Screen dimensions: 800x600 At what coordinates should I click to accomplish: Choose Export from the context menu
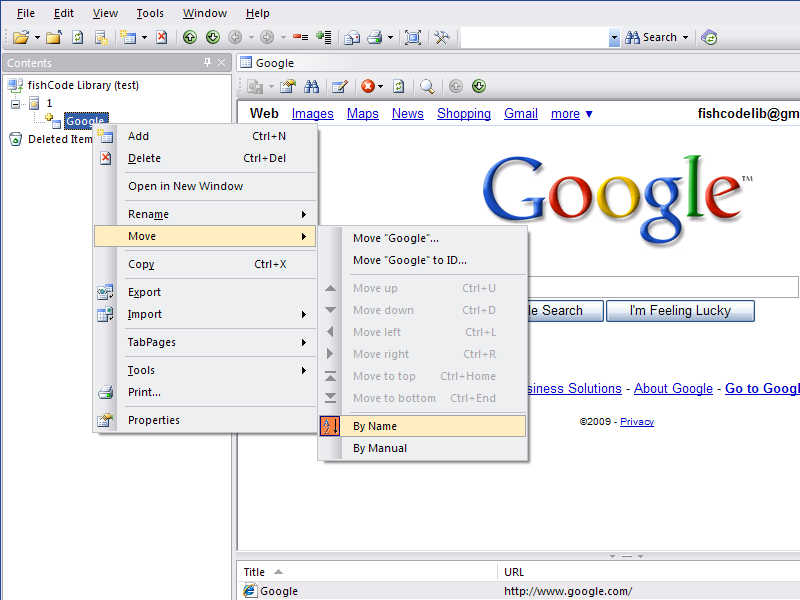[x=206, y=292]
